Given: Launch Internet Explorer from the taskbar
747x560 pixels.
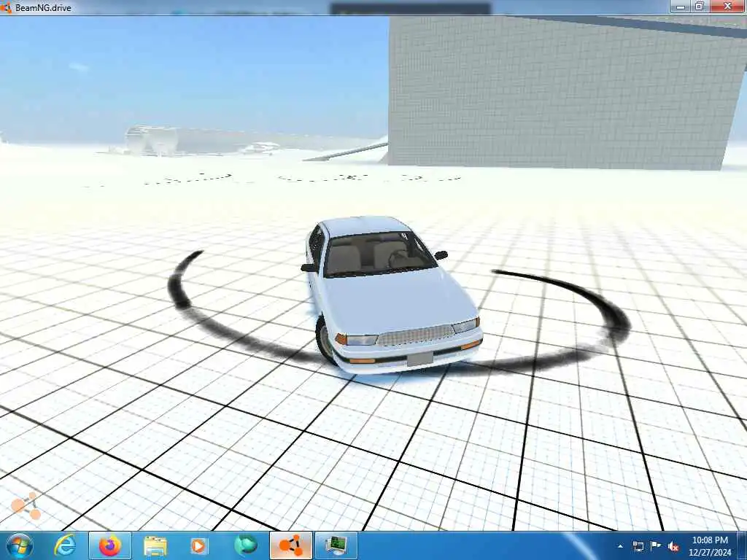Looking at the screenshot, I should tap(65, 545).
